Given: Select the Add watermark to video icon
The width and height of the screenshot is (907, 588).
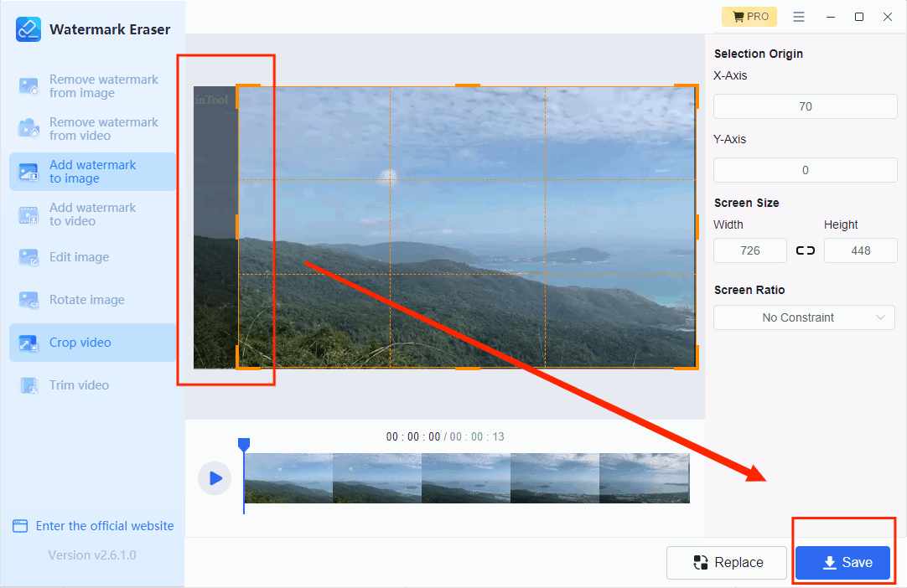Looking at the screenshot, I should point(29,214).
